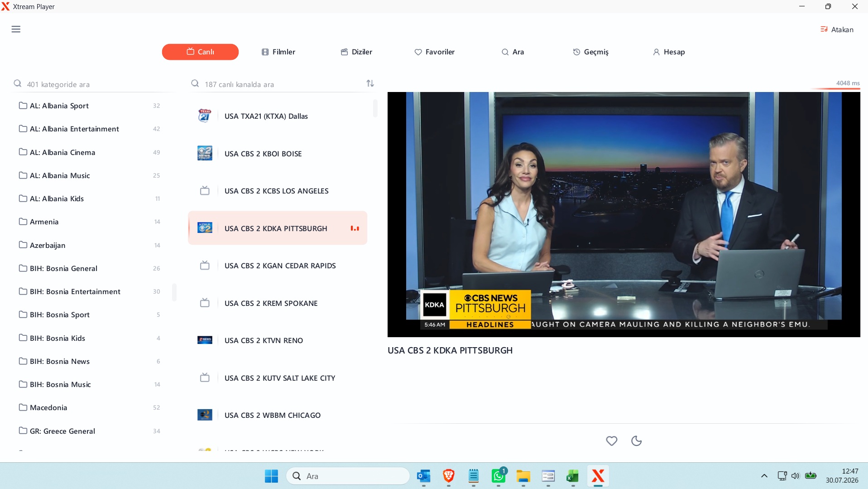Open BIH: Bosnia Kids category
Image resolution: width=868 pixels, height=489 pixels.
[x=91, y=338]
